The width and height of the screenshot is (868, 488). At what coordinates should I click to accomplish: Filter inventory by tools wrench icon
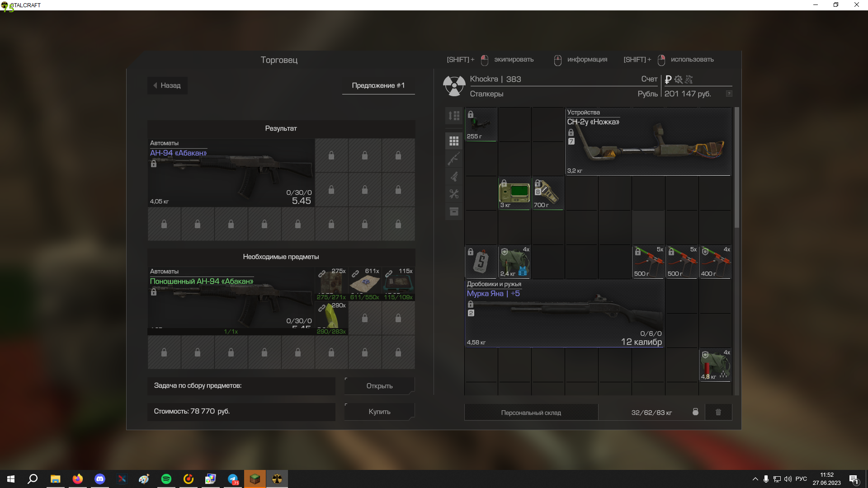coord(454,194)
